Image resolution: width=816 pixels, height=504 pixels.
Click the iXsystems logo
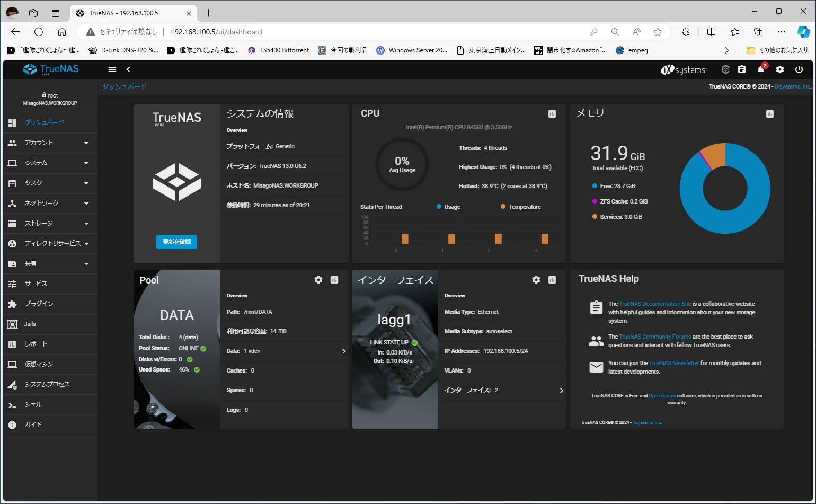683,69
